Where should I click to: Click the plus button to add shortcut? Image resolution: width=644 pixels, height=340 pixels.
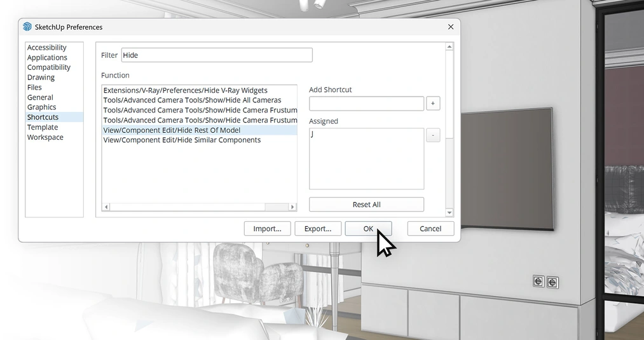pos(433,104)
